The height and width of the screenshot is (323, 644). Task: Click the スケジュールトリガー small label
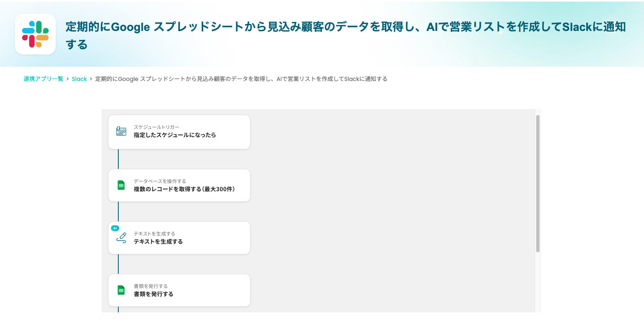157,127
